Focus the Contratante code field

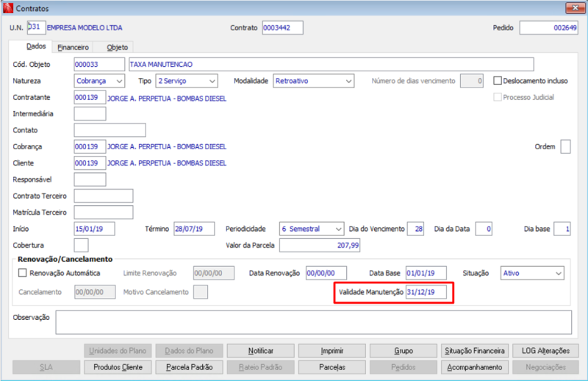pos(90,97)
